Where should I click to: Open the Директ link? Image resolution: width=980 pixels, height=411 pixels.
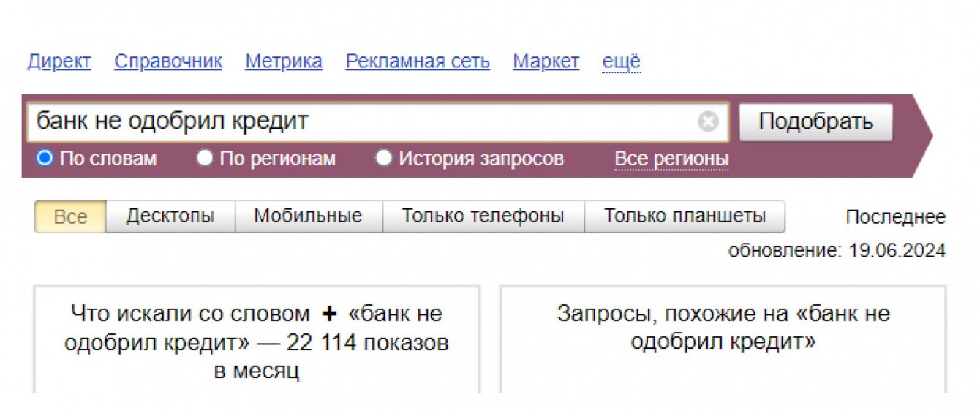[59, 61]
